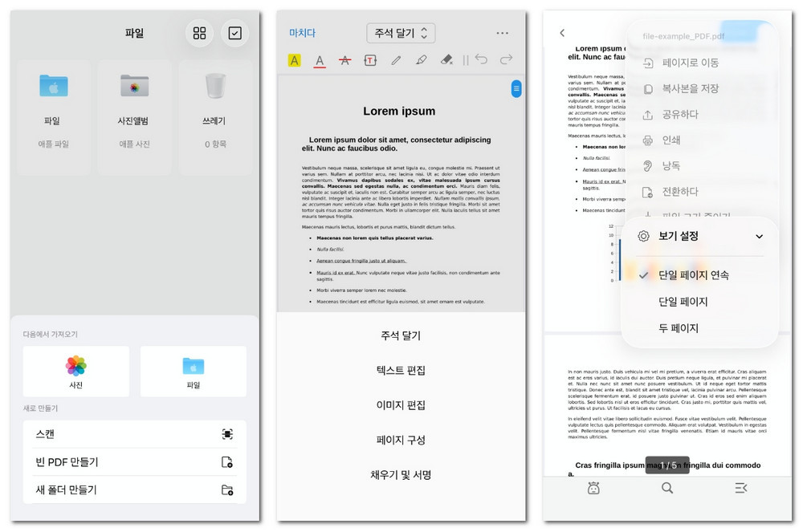Screen dimensions: 803x532
Task: Select the yellow highlight text tool
Action: 294,59
